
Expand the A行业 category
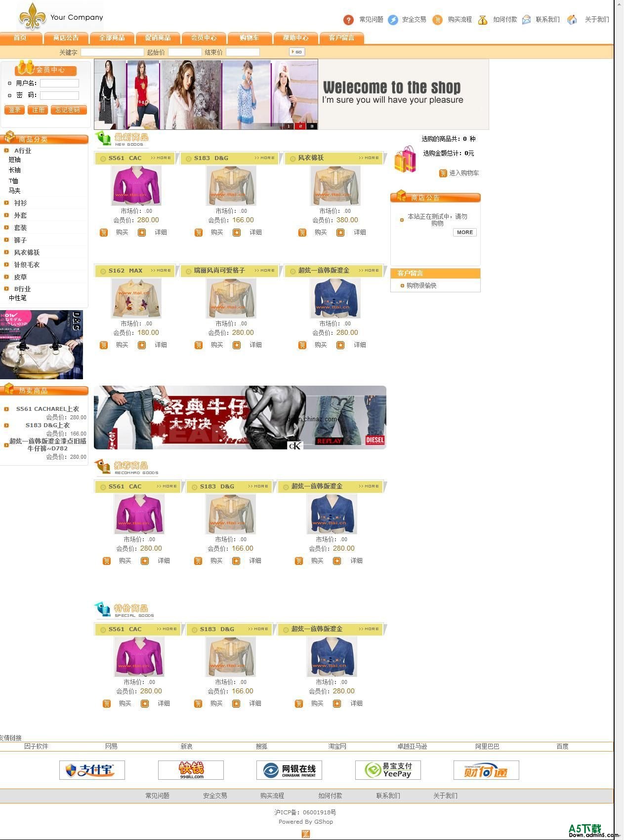(x=22, y=151)
